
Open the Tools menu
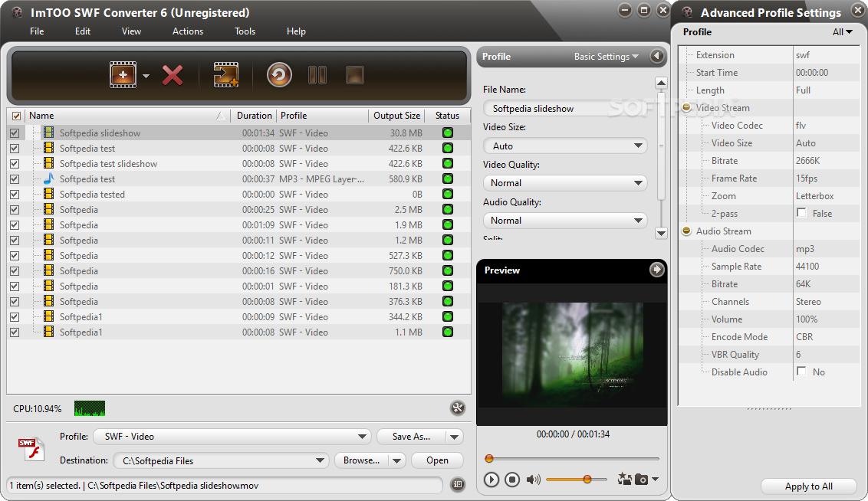pos(245,31)
